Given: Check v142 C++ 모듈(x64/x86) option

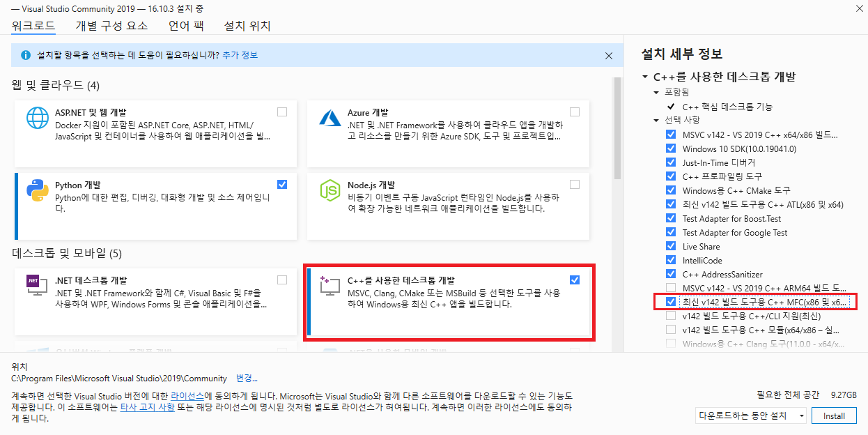Looking at the screenshot, I should tap(671, 330).
